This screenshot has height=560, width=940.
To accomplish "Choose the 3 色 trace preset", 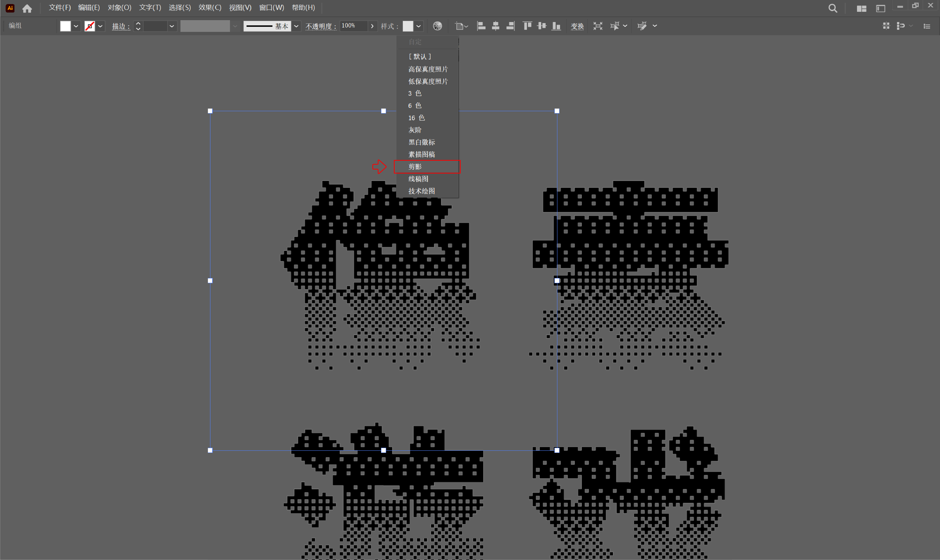I will tap(428, 93).
